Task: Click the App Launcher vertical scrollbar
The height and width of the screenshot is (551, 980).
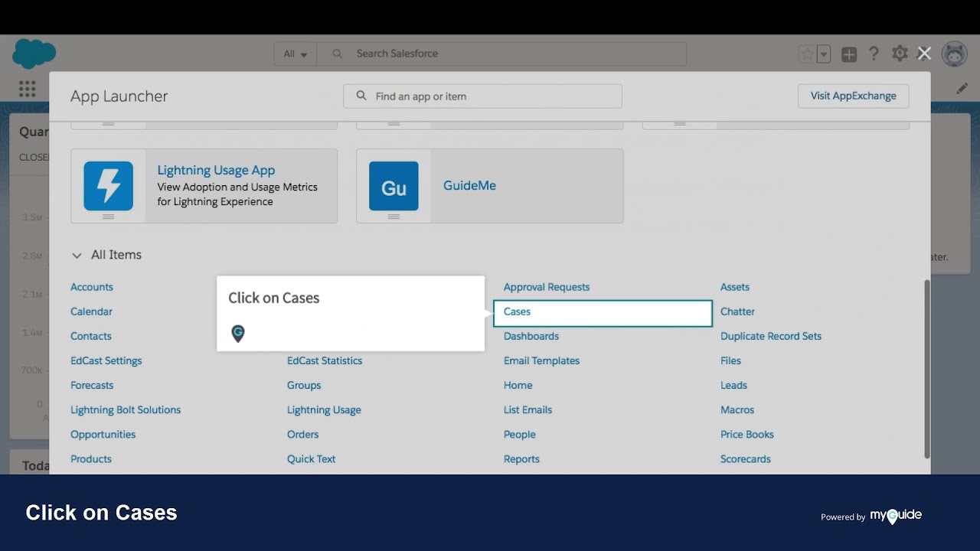Action: coord(927,369)
